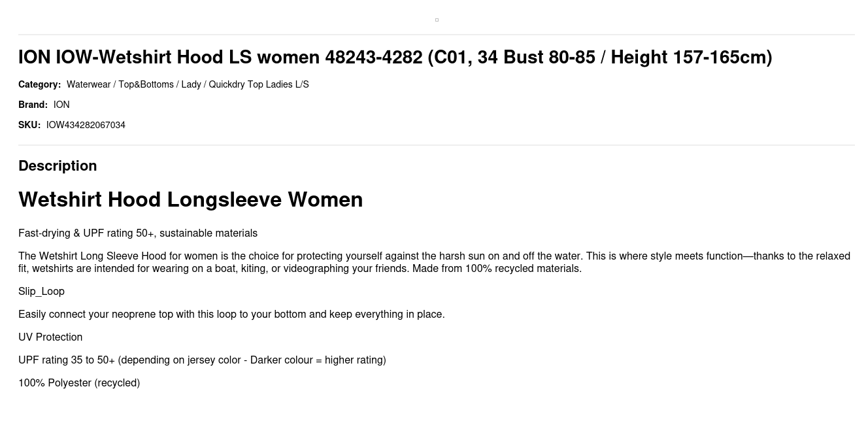The image size is (868, 442).
Task: Click the ION brand name value
Action: point(61,105)
